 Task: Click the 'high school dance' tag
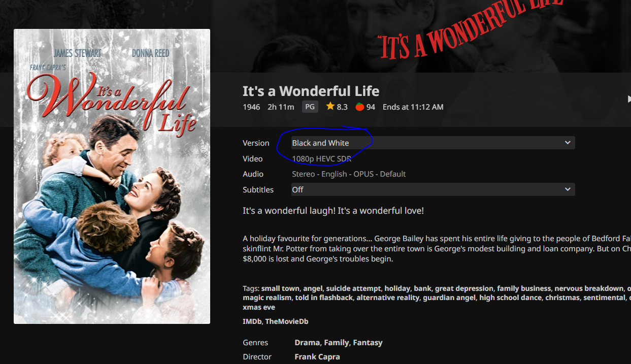pyautogui.click(x=510, y=297)
